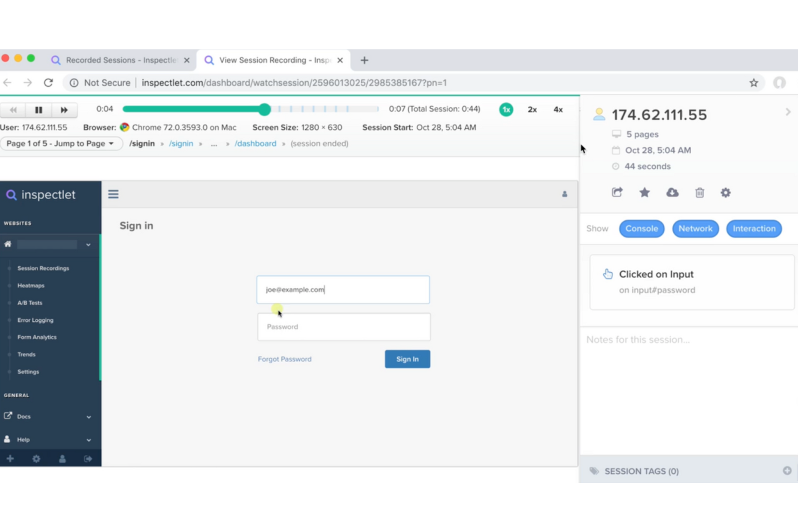Screen dimensions: 798x532
Task: Click the home icon in sidebar
Action: [x=8, y=244]
